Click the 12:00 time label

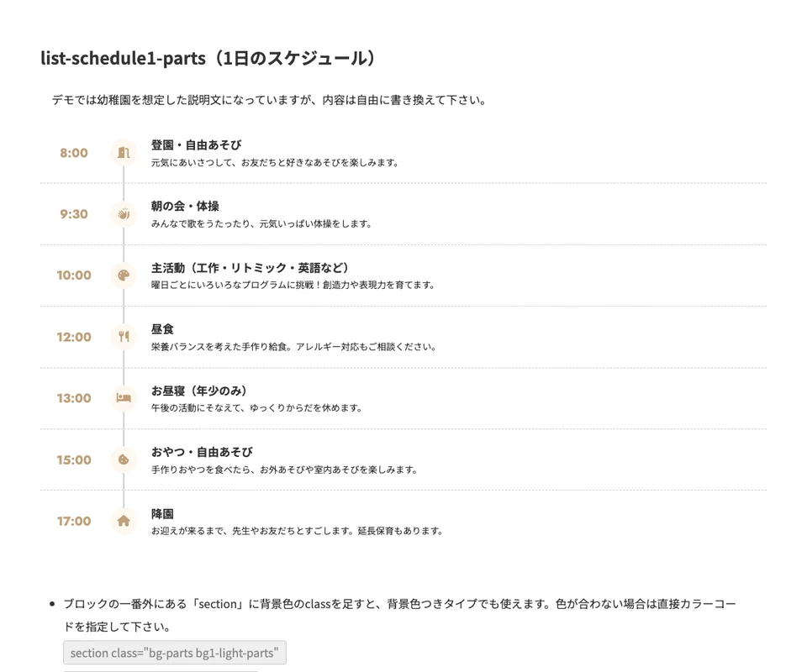click(74, 337)
